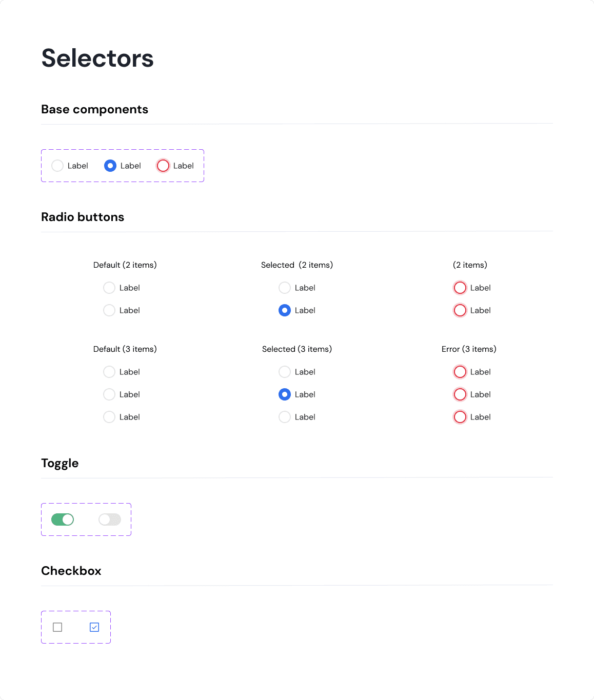Viewport: 594px width, 700px height.
Task: Click first radio under Selected (2 items)
Action: [x=285, y=288]
